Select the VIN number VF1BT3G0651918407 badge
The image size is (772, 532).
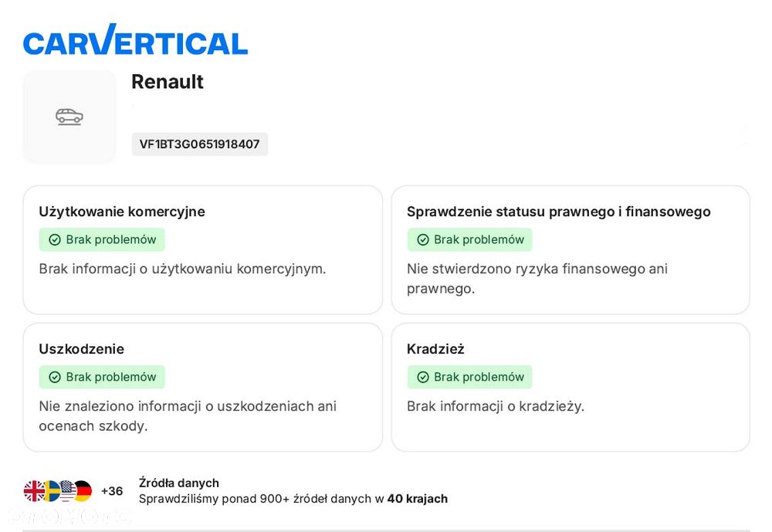click(199, 144)
